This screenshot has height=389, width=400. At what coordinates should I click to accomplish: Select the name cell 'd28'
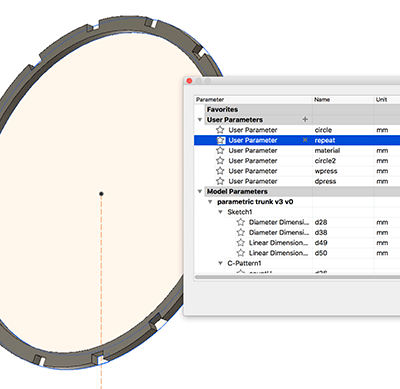(x=321, y=222)
